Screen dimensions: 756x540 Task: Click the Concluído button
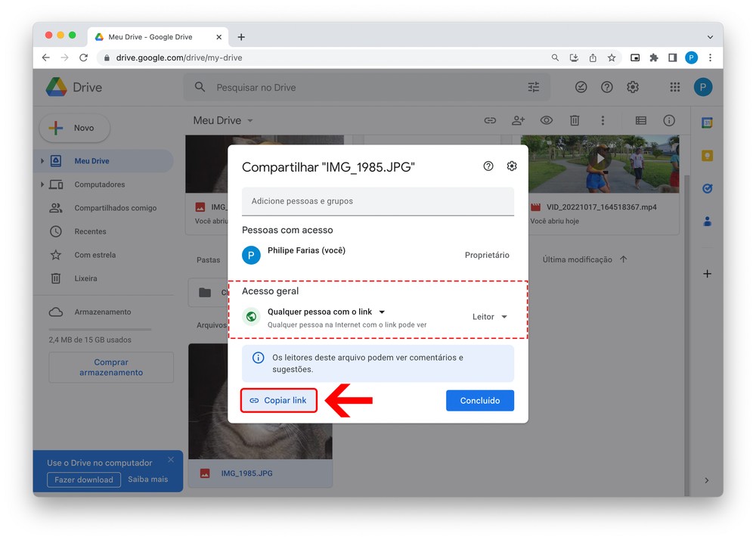click(x=480, y=400)
